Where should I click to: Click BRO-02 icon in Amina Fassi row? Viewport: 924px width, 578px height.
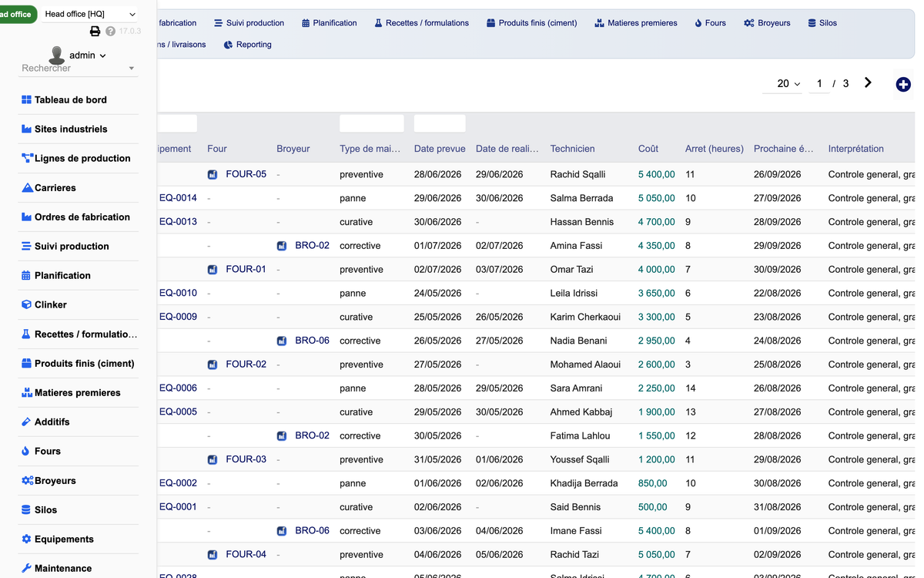(x=282, y=246)
